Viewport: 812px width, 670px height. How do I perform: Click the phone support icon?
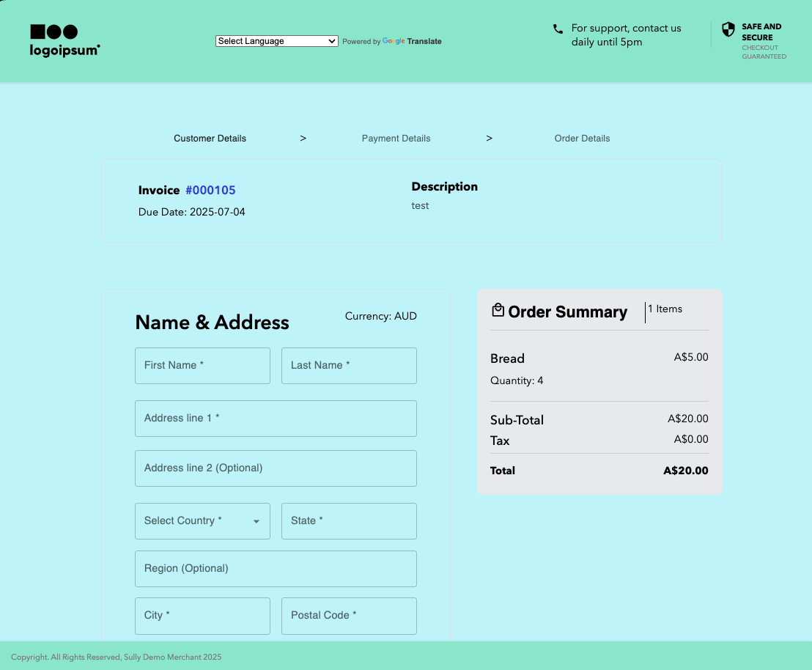tap(558, 29)
